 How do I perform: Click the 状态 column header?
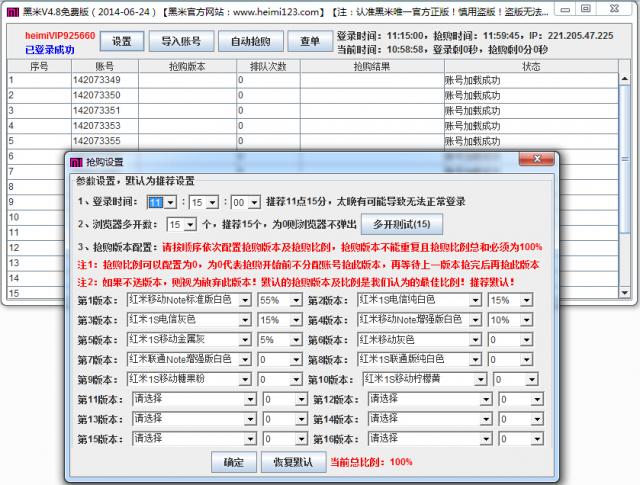coord(531,67)
